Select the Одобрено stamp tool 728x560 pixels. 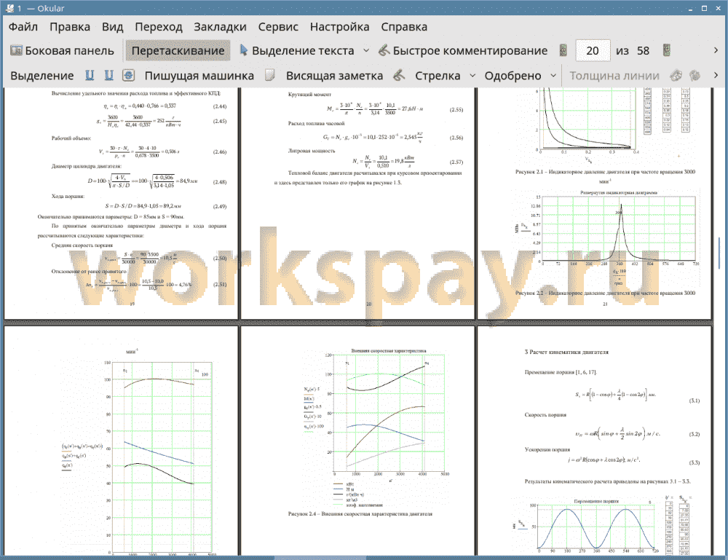point(513,76)
